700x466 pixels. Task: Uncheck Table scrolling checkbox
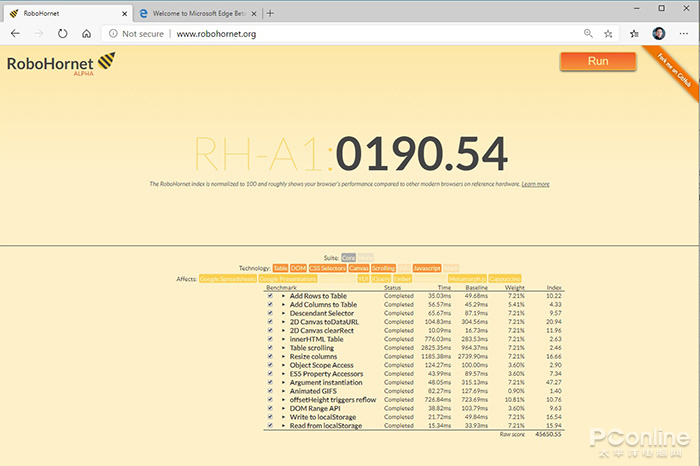click(270, 347)
